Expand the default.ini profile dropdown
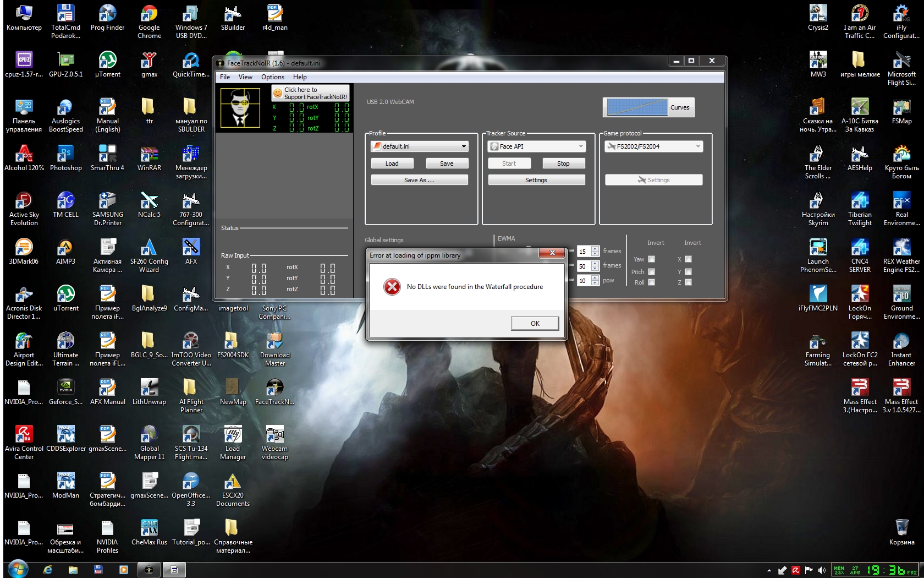924x578 pixels. click(420, 146)
